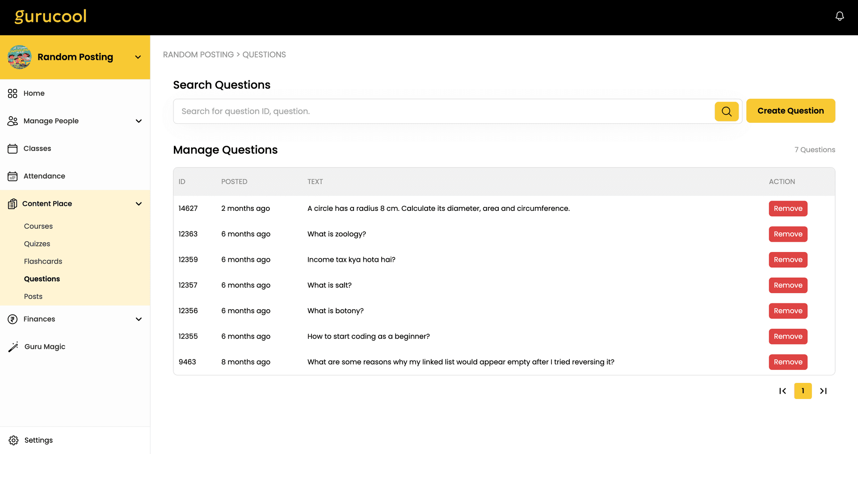Click the Attendance calendar icon
The height and width of the screenshot is (504, 858).
click(13, 176)
